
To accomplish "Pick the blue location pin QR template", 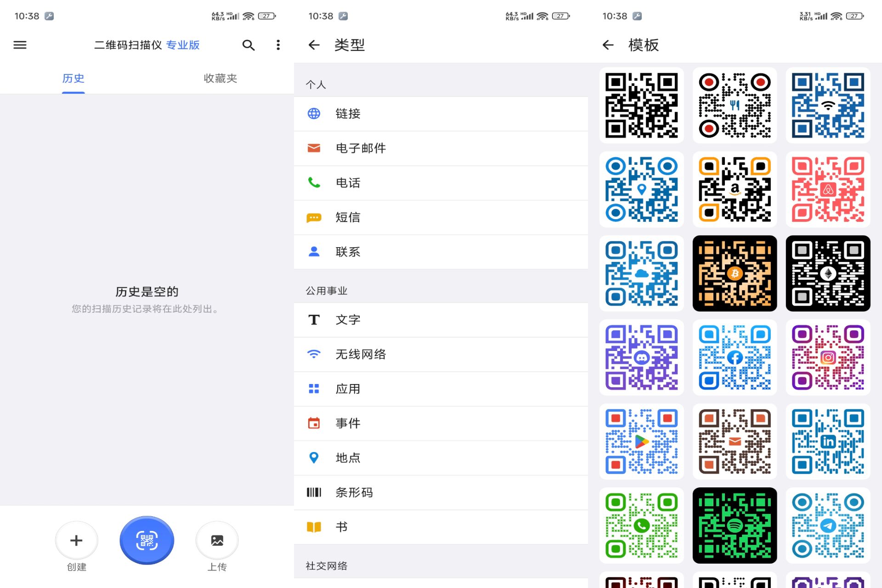I will coord(641,189).
